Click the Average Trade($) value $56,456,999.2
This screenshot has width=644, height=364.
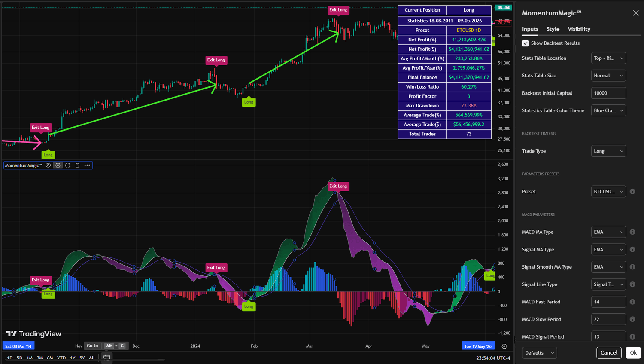[x=469, y=125]
